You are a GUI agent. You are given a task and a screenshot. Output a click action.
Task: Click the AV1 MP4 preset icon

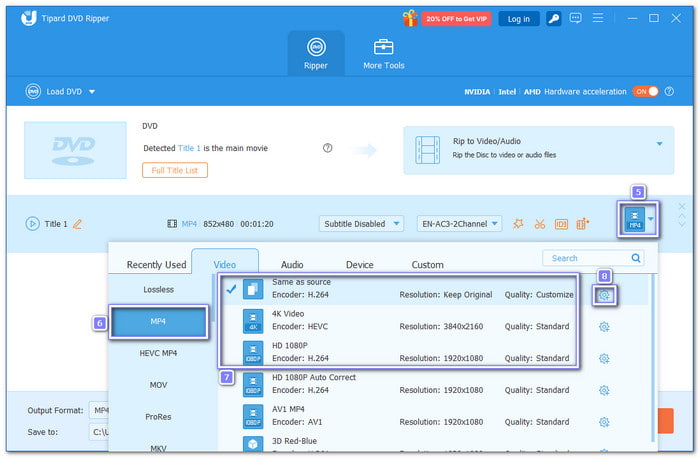coord(253,416)
